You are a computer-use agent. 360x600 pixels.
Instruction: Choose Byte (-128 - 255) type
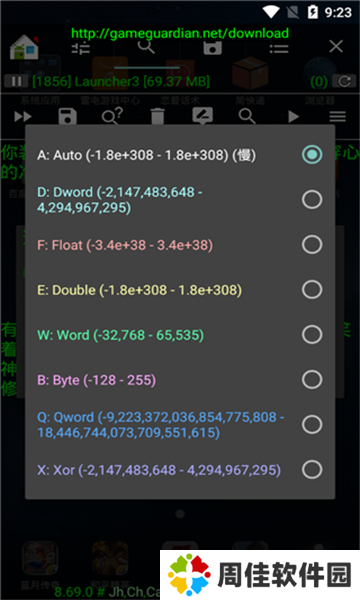(180, 380)
